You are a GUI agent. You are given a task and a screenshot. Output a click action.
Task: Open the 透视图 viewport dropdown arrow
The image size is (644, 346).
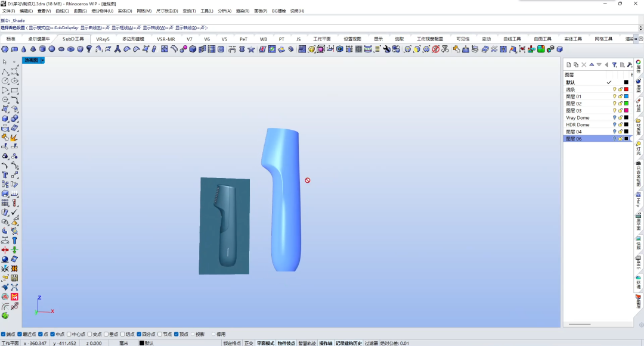click(x=43, y=60)
